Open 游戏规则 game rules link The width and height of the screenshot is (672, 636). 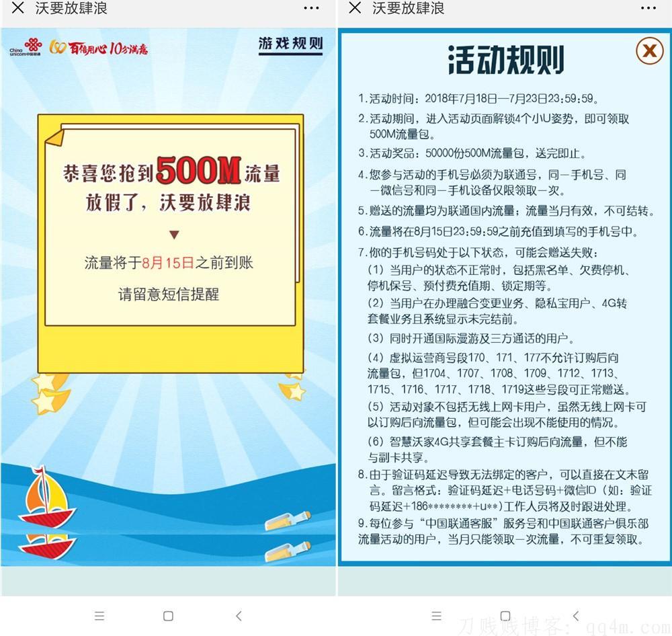tap(290, 44)
